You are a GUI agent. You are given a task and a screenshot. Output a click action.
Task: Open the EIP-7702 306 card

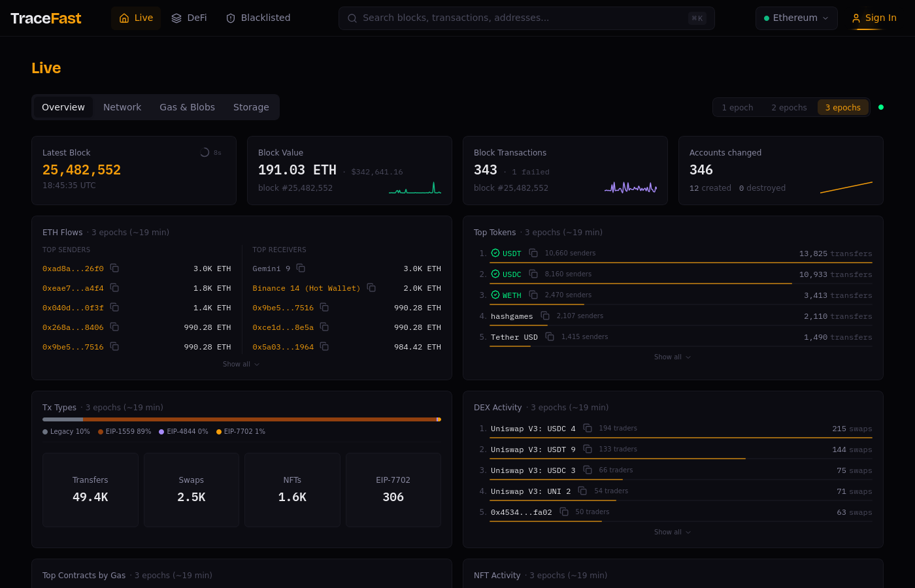pos(393,490)
